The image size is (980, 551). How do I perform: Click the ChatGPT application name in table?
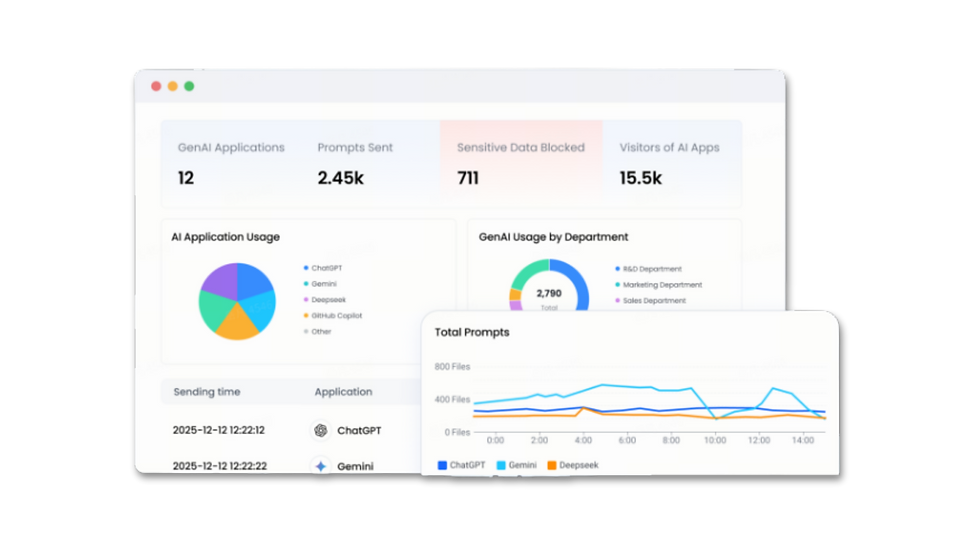[x=359, y=430]
